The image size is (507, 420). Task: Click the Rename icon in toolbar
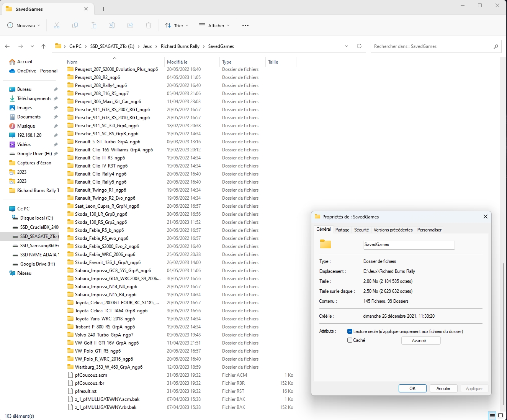112,26
